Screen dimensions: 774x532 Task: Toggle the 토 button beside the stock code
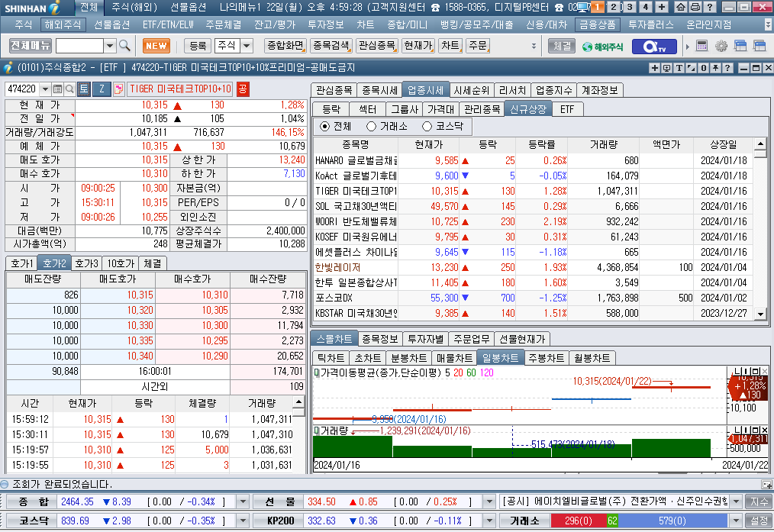pos(84,89)
